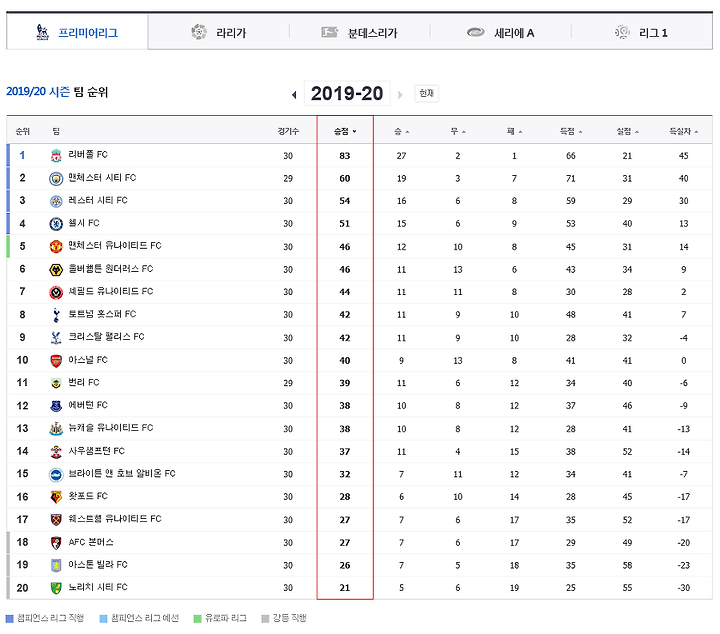720x634 pixels.
Task: Switch to the 분데스리가 tab
Action: click(360, 33)
